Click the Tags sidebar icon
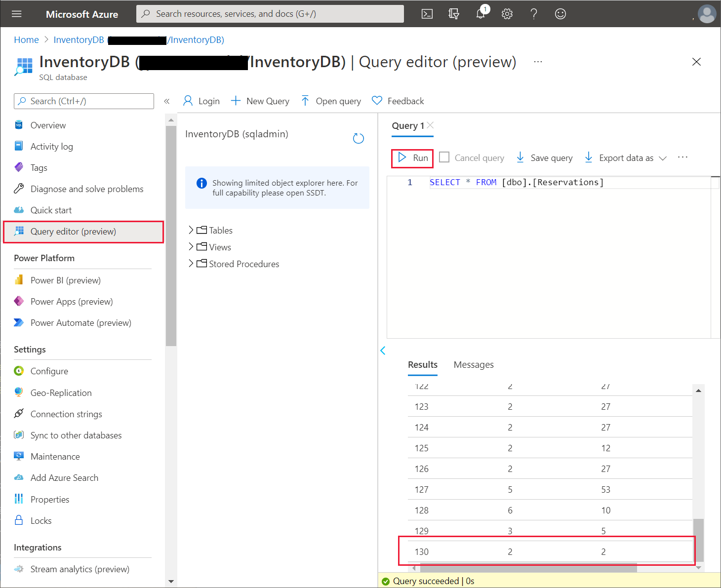This screenshot has width=721, height=588. coord(19,167)
